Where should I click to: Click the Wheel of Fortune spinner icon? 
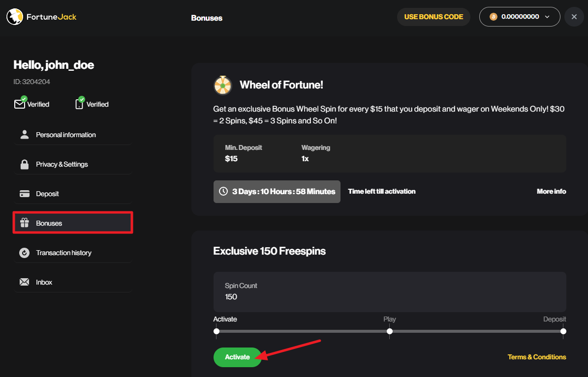[223, 85]
